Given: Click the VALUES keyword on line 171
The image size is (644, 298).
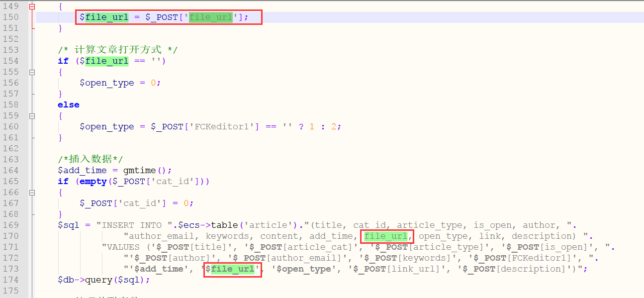Looking at the screenshot, I should tap(123, 247).
